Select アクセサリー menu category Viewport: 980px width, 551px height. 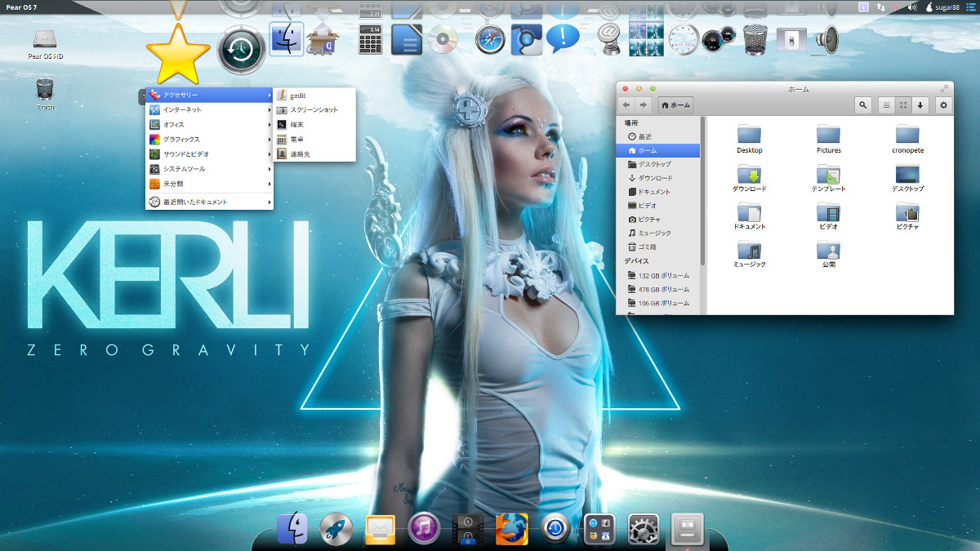point(209,95)
